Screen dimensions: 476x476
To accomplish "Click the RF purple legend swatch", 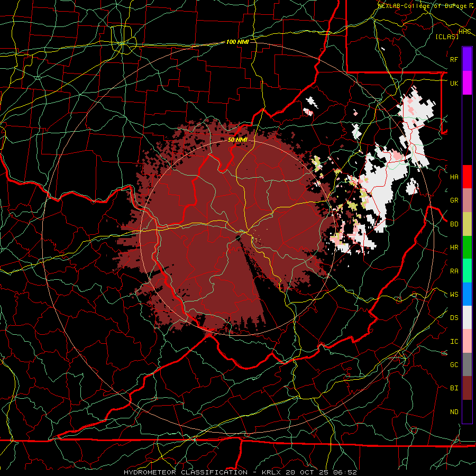I will click(x=467, y=59).
